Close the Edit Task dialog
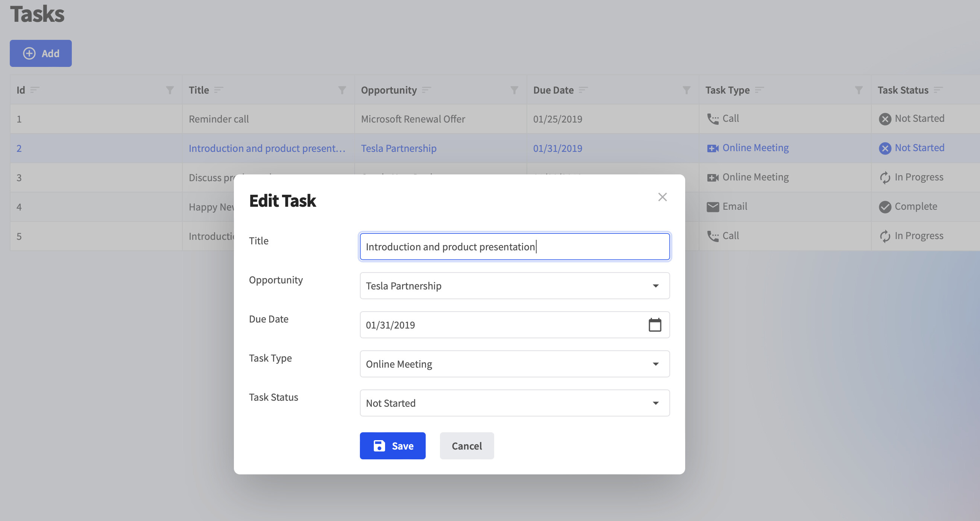The height and width of the screenshot is (521, 980). coord(662,197)
